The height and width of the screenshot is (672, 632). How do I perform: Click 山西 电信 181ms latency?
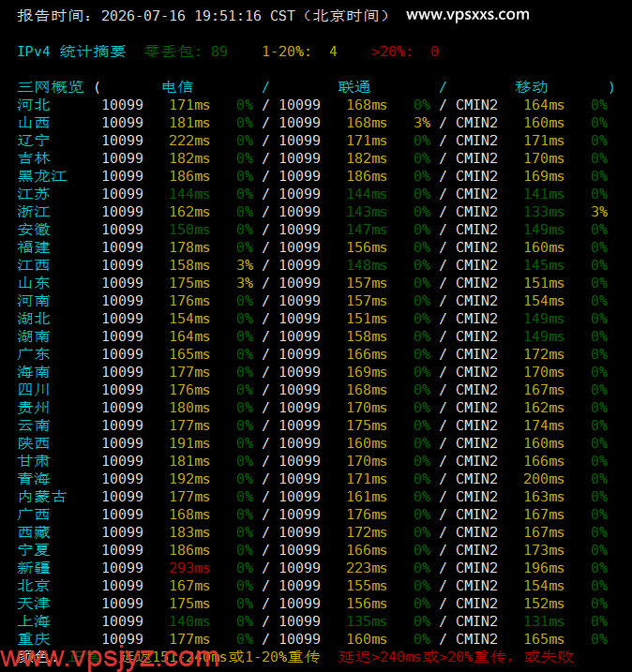pos(189,123)
